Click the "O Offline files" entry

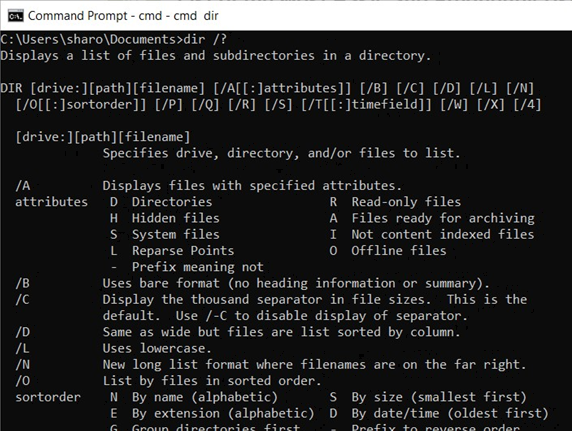(388, 251)
